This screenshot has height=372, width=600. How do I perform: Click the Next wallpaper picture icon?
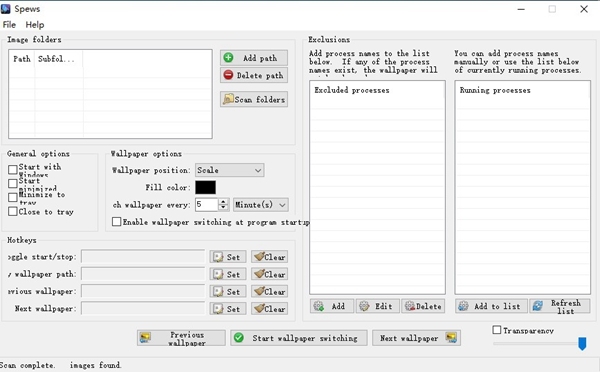[451, 338]
